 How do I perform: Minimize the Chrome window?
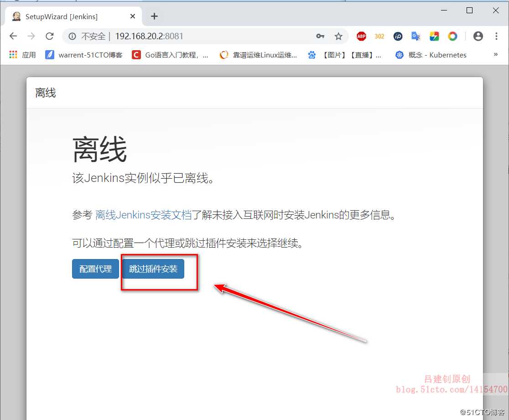pos(444,10)
